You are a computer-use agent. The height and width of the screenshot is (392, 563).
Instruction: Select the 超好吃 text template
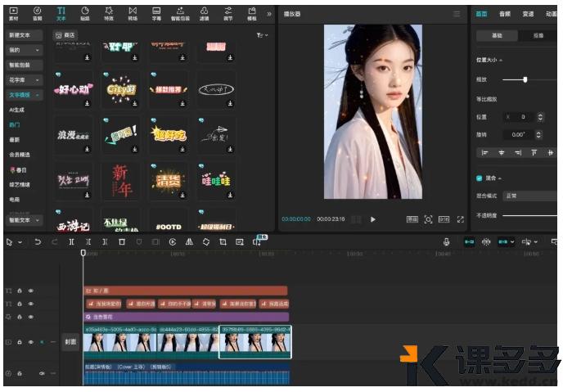click(169, 134)
